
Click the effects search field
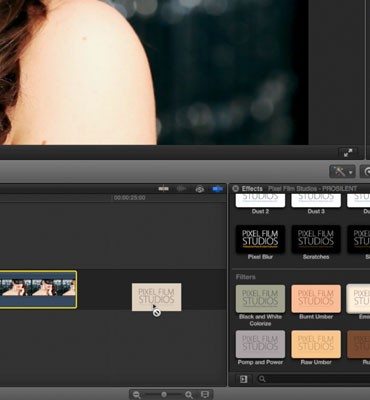click(313, 379)
